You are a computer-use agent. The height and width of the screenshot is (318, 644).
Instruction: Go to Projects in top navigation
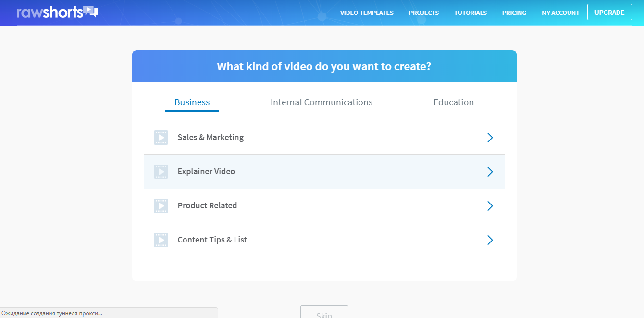(x=424, y=13)
